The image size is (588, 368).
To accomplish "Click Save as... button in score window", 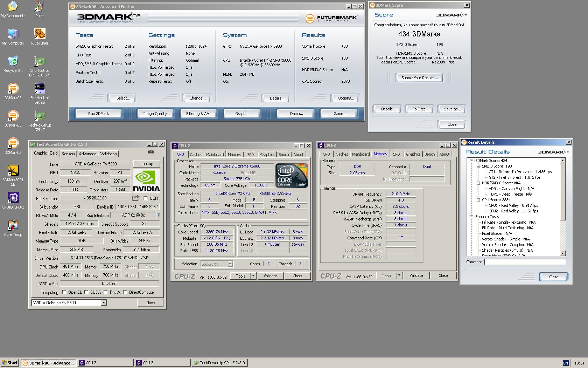I will [452, 109].
